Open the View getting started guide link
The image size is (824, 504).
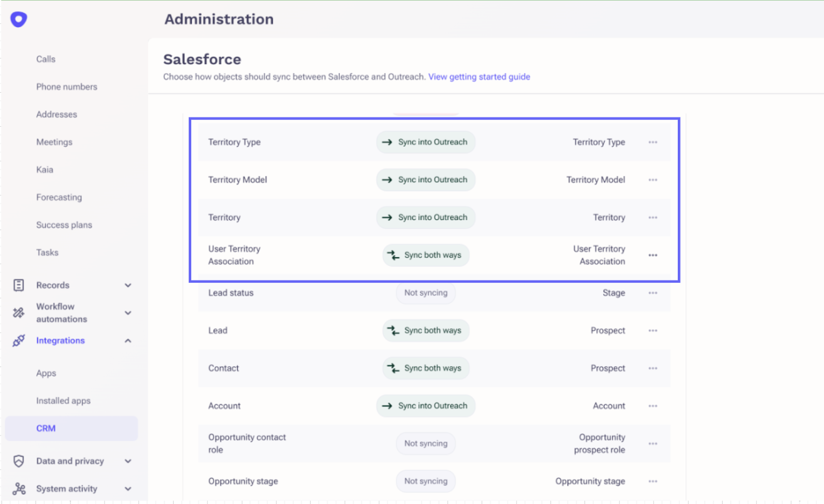(x=479, y=77)
